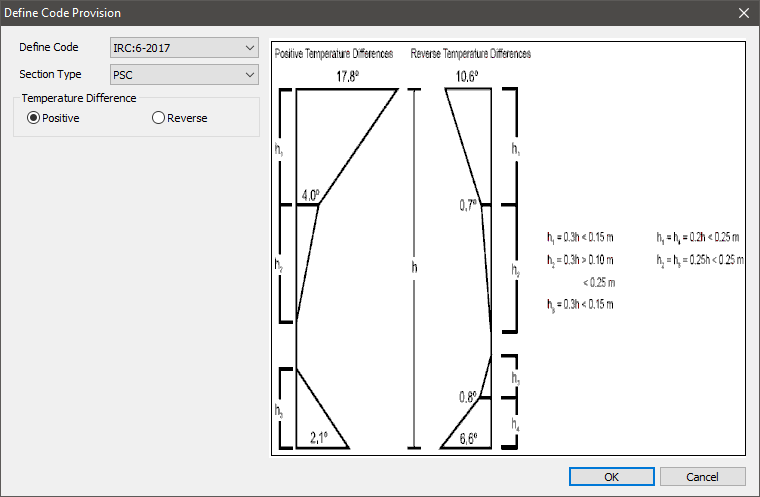The image size is (760, 497).
Task: Close the Define Code Provision dialog
Action: (x=742, y=13)
